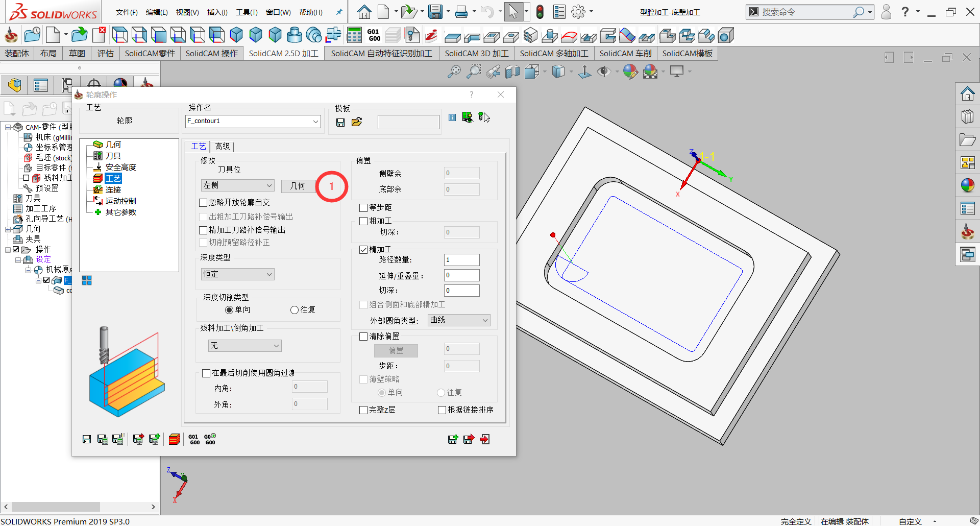Click the 路径数量 input field
The width and height of the screenshot is (980, 526).
[x=462, y=260]
